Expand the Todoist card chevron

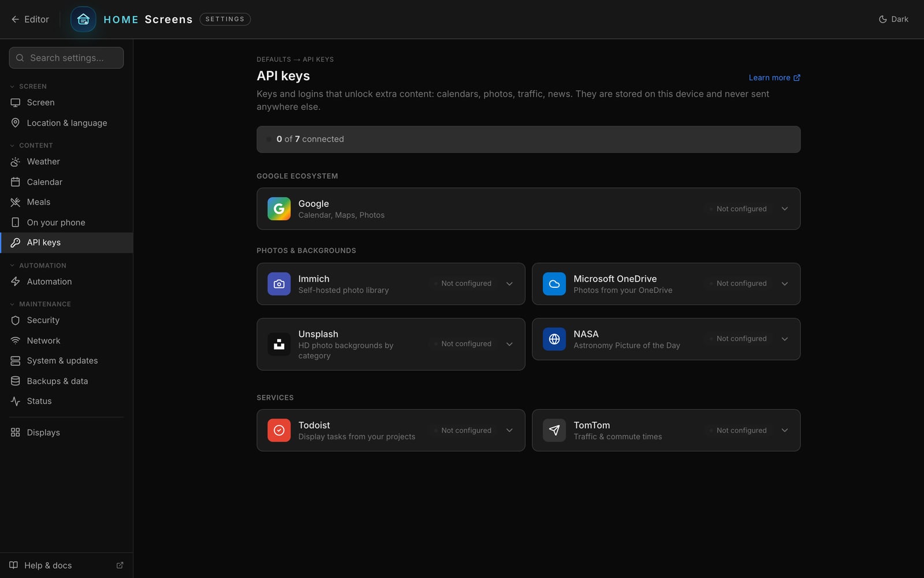click(509, 430)
